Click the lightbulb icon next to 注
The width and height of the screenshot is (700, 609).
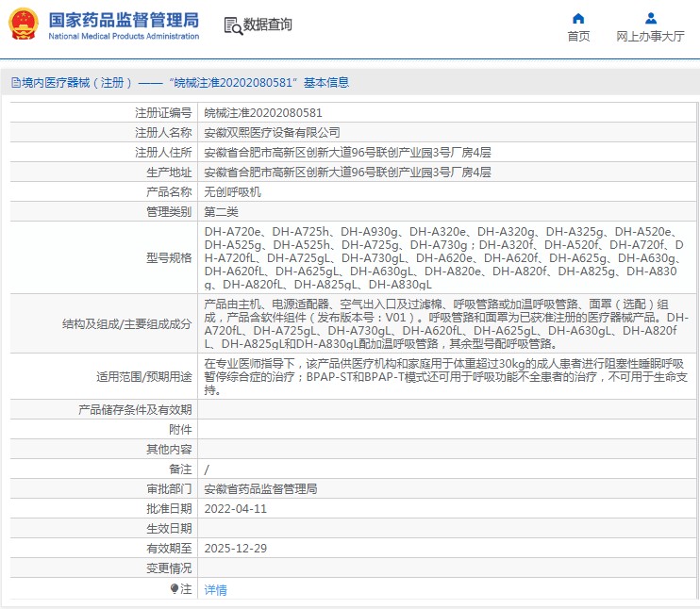coord(175,589)
